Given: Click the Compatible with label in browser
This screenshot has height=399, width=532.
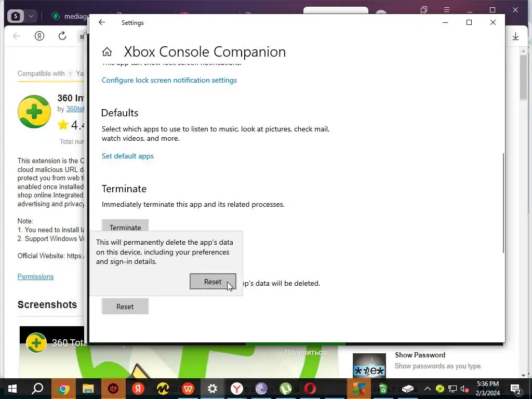Looking at the screenshot, I should 41,73.
